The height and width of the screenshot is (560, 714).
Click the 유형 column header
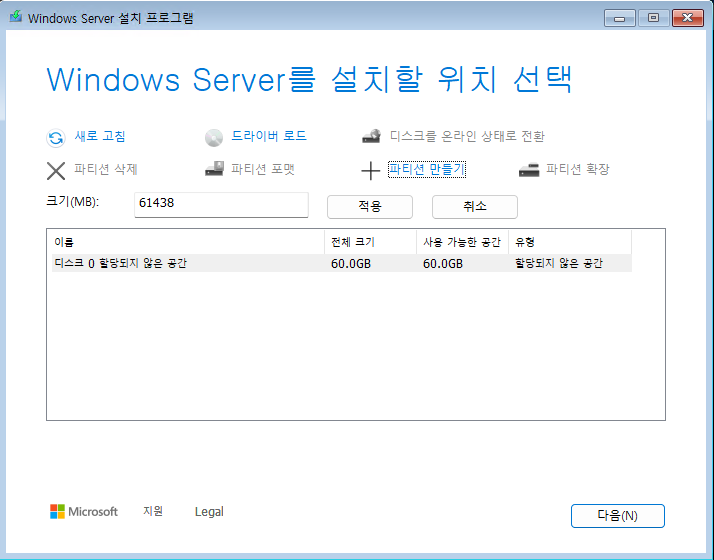[570, 242]
